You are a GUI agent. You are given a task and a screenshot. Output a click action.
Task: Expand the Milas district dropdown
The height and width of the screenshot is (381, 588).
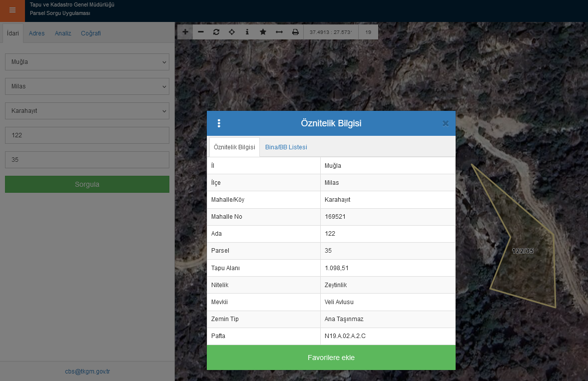coord(87,86)
